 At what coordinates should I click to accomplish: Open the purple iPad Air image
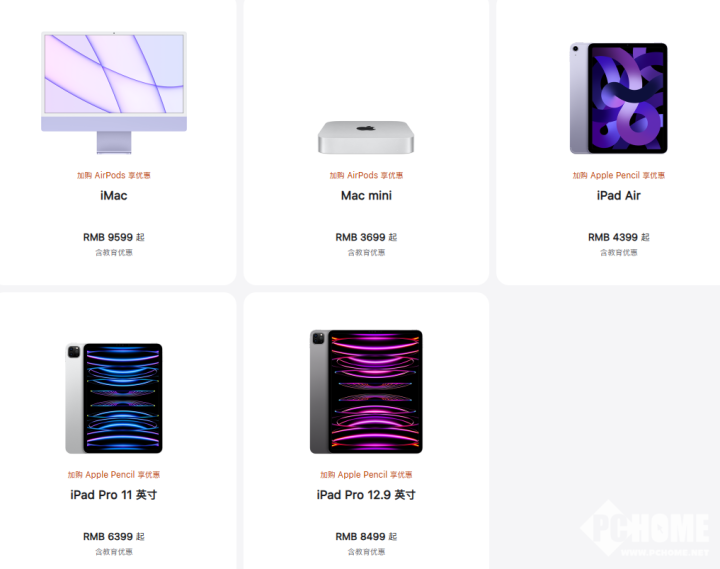(619, 98)
